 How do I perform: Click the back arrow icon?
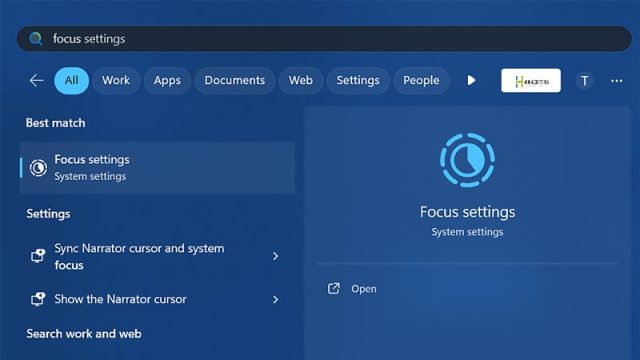point(36,80)
